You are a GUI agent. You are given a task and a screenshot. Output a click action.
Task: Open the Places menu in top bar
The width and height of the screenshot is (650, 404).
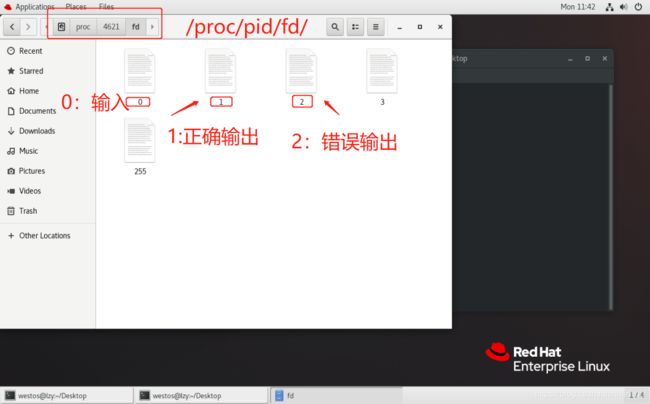[x=76, y=7]
